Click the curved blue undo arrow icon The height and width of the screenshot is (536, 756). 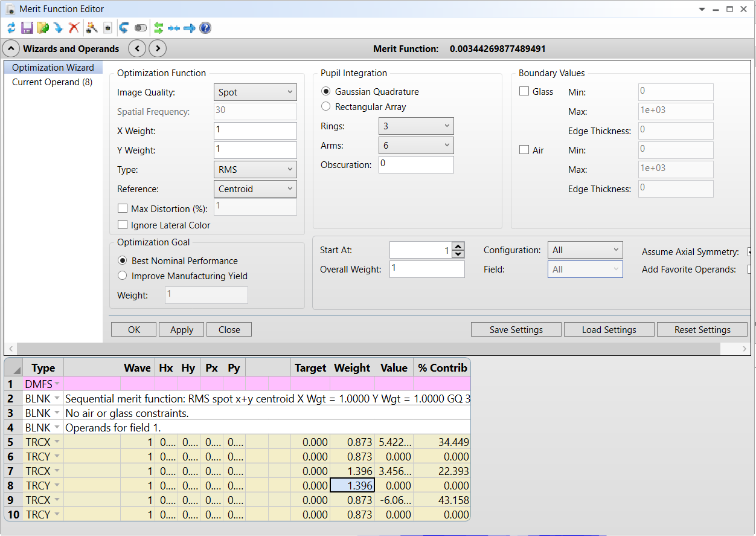124,28
